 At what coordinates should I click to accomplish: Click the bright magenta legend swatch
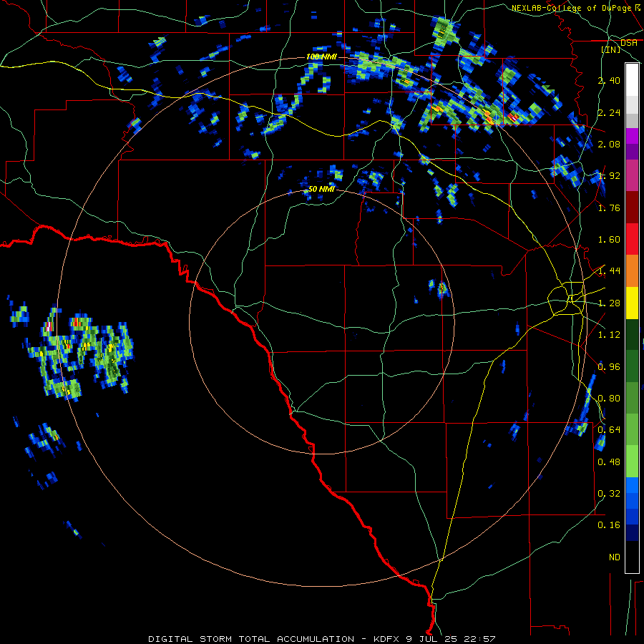pos(632,136)
